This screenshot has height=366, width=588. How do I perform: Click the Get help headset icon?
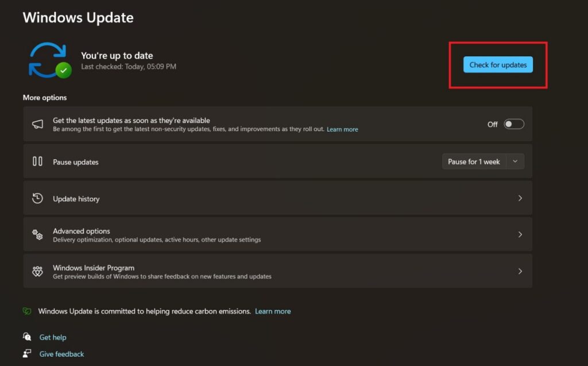(27, 337)
